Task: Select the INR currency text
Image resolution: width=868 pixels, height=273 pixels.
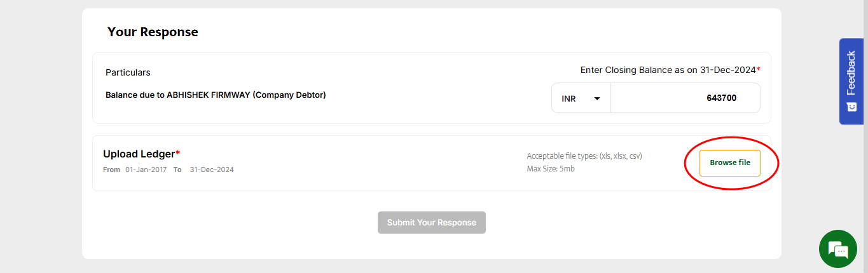Action: pyautogui.click(x=568, y=99)
